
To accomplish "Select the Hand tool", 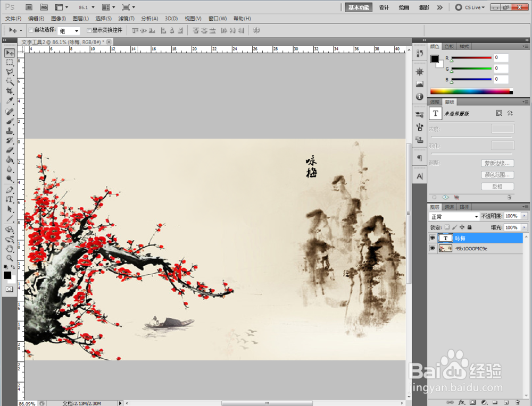I will click(10, 249).
